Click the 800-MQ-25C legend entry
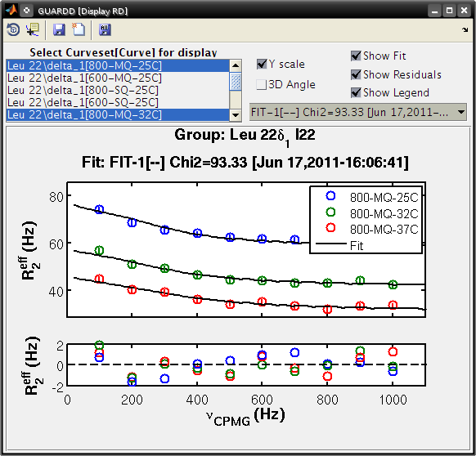This screenshot has height=456, width=476. 372,197
